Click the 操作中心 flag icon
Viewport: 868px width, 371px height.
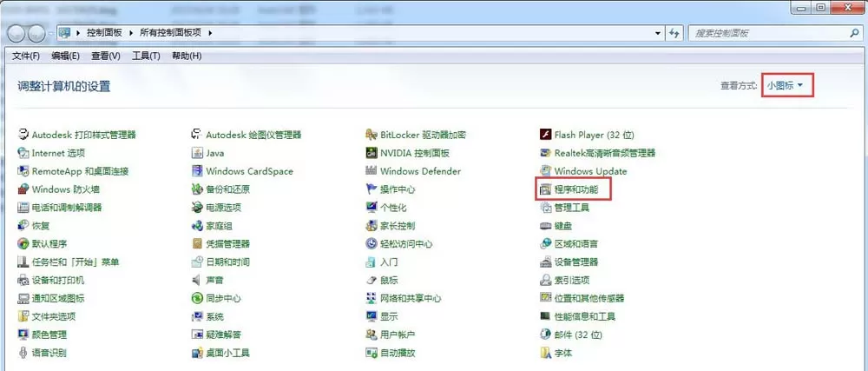point(371,189)
